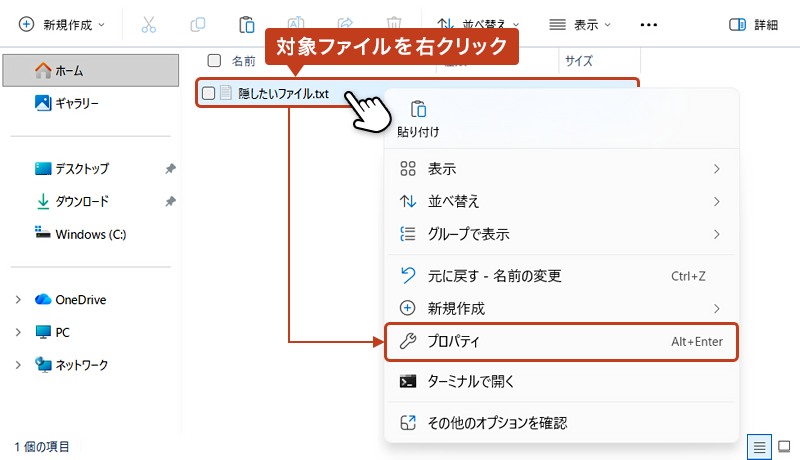Screen dimensions: 800x460
Task: Click 貼り付け paste icon in context menu
Action: point(418,118)
